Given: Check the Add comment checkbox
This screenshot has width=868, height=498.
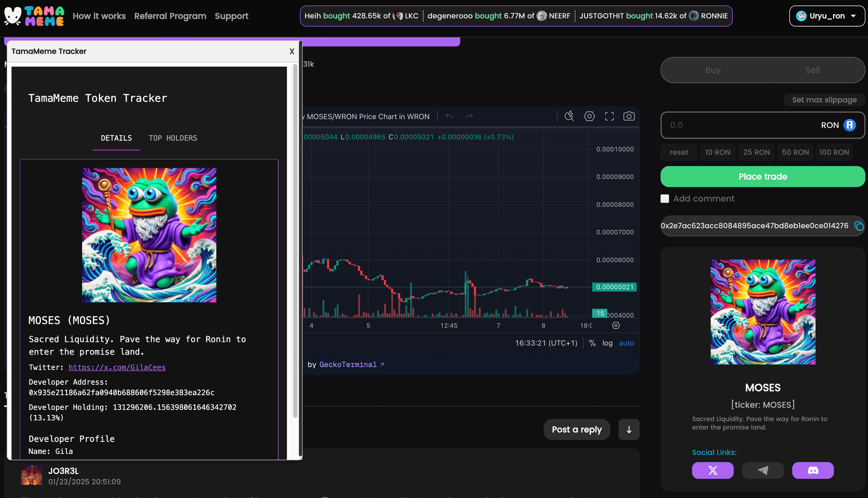Looking at the screenshot, I should pyautogui.click(x=665, y=199).
